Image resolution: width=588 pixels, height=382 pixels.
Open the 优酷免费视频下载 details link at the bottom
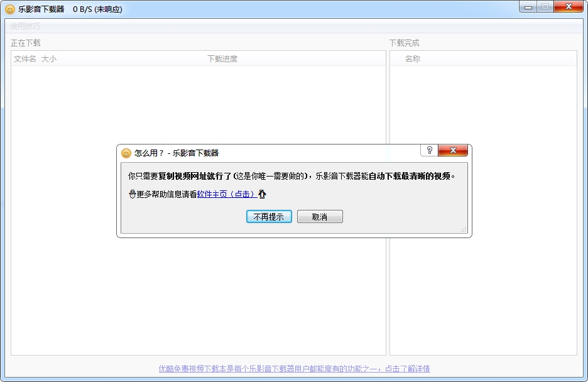pos(295,369)
